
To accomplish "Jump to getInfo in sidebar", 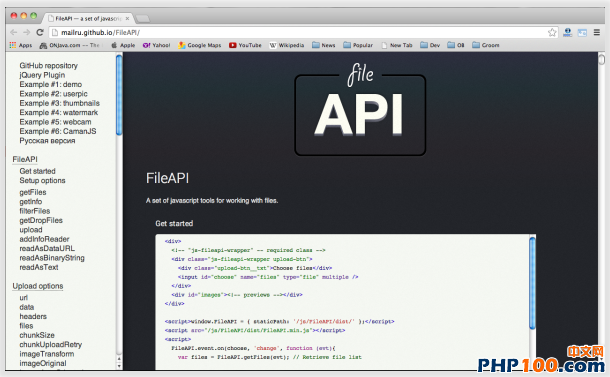I will [31, 202].
